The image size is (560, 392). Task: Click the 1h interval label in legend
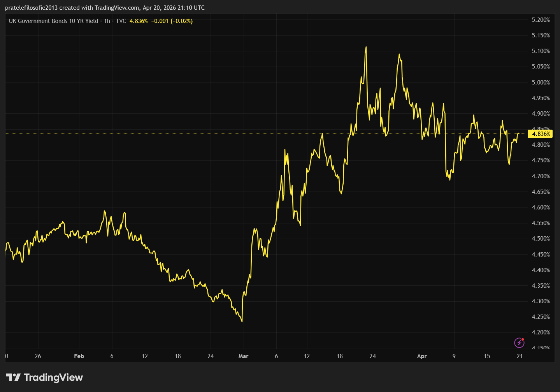point(107,21)
